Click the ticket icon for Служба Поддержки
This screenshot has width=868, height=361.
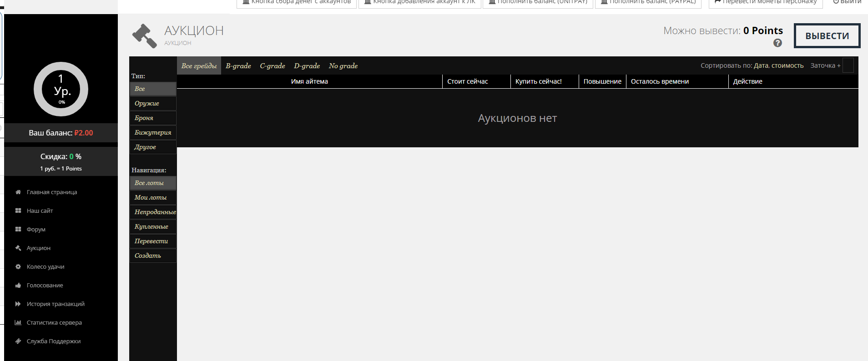click(18, 341)
